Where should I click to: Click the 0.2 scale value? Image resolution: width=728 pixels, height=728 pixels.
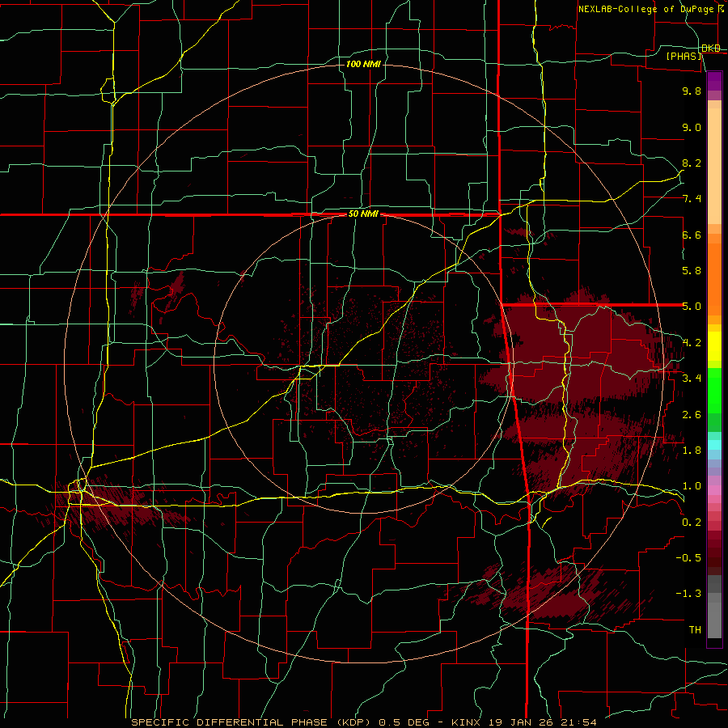coord(692,523)
